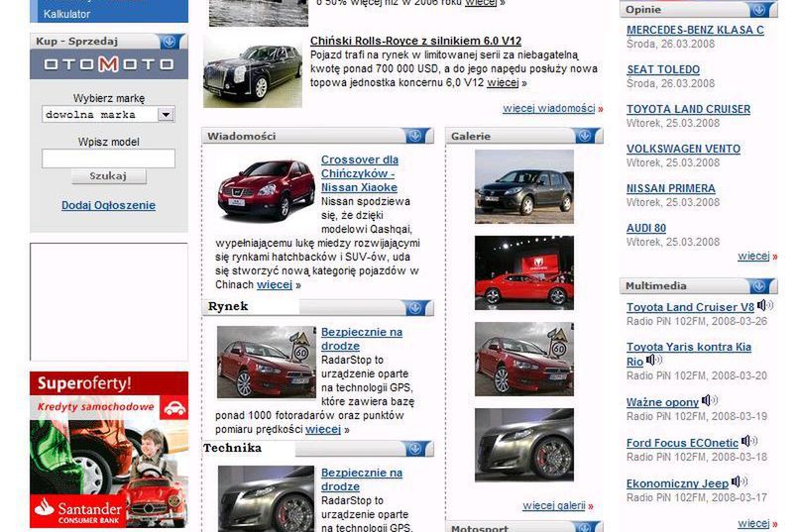Click the red Mitsubishi thumbnail in Rynek section

point(267,362)
